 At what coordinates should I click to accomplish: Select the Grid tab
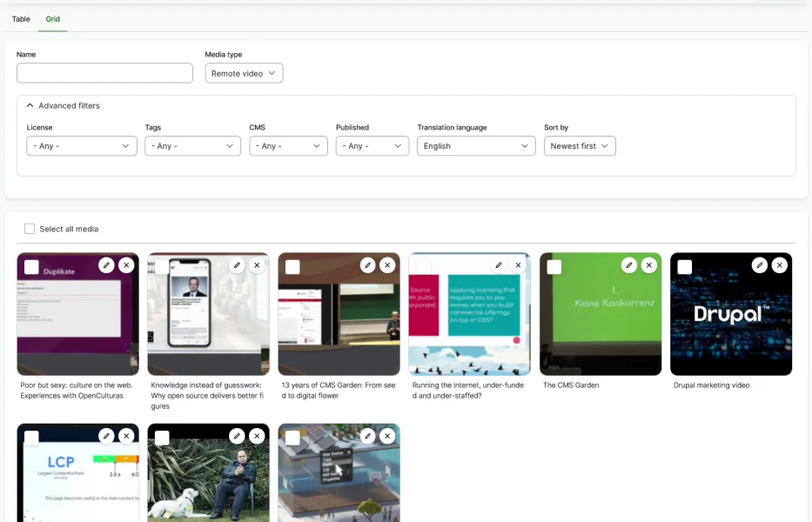click(x=53, y=19)
